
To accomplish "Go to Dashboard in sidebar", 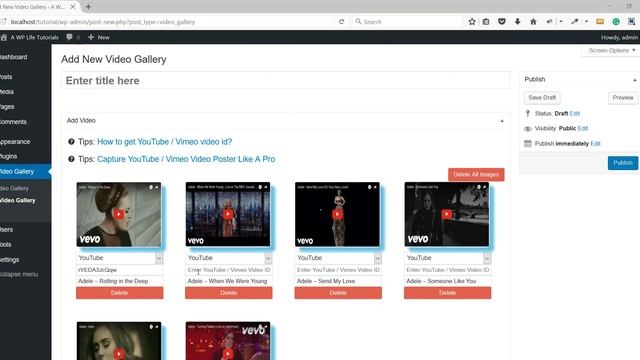I will coord(13,57).
